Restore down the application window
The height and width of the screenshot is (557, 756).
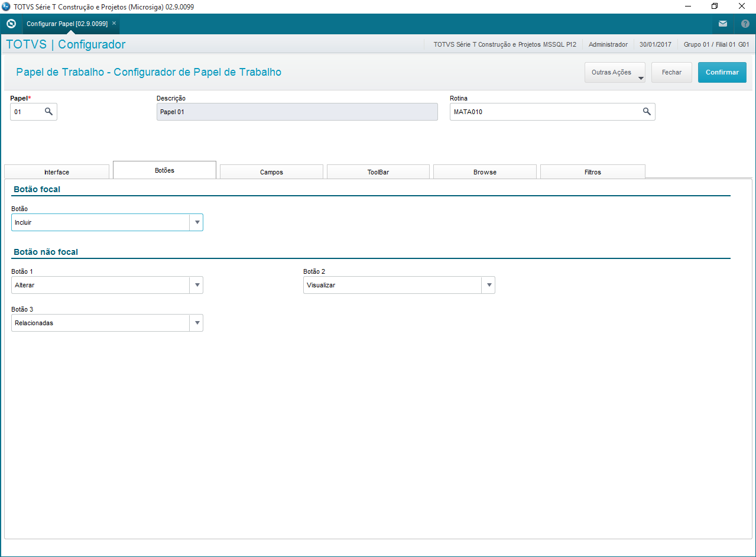(x=715, y=7)
